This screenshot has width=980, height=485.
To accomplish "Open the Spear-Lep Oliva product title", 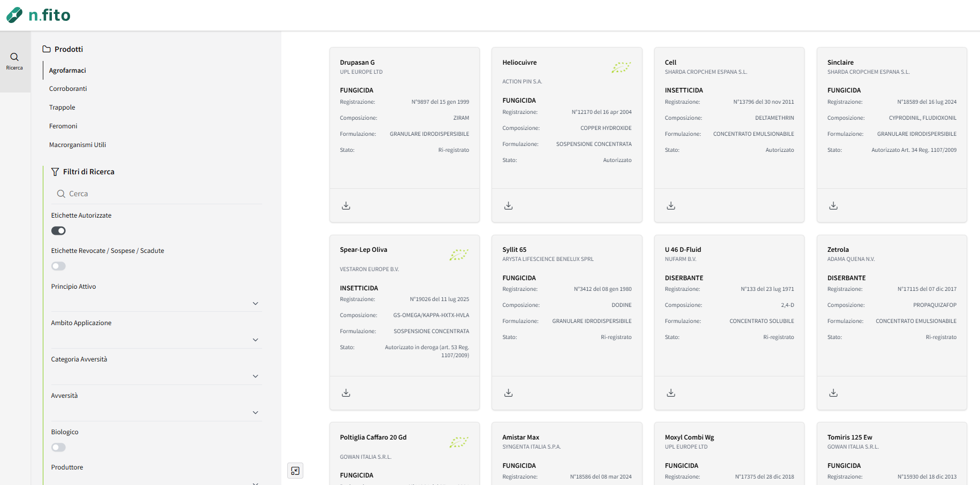I will point(363,250).
